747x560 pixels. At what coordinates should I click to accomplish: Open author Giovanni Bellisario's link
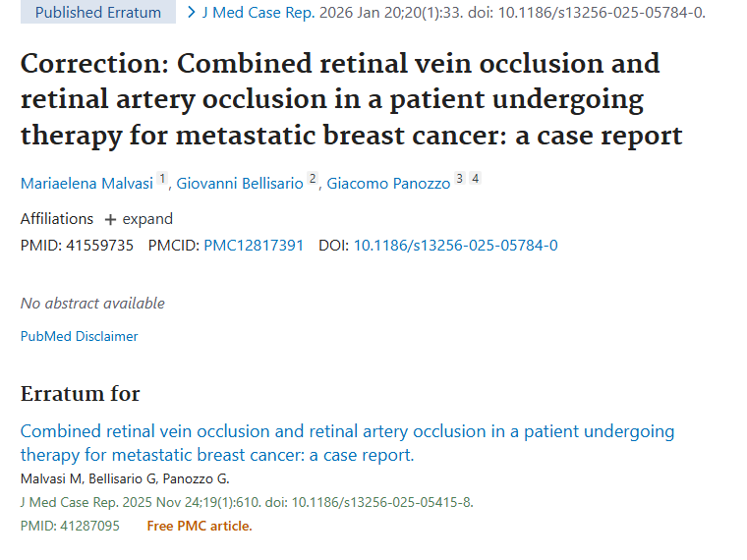click(240, 184)
